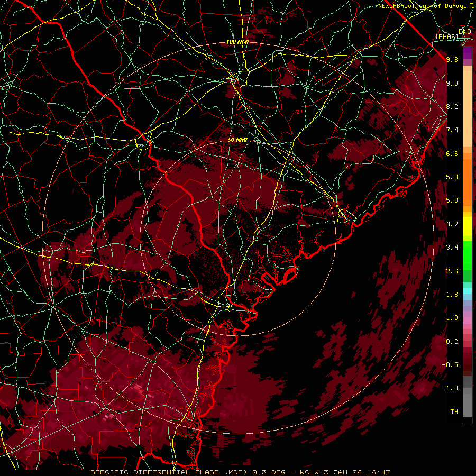476x476 pixels.
Task: Click the '6.6' scale value
Action: click(x=452, y=153)
